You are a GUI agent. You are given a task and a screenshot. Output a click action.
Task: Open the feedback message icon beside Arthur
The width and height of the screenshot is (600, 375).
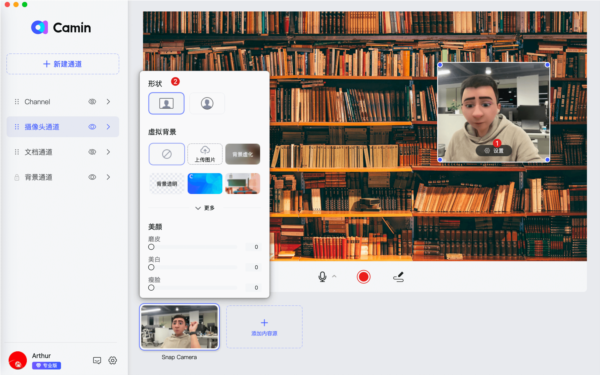point(97,360)
